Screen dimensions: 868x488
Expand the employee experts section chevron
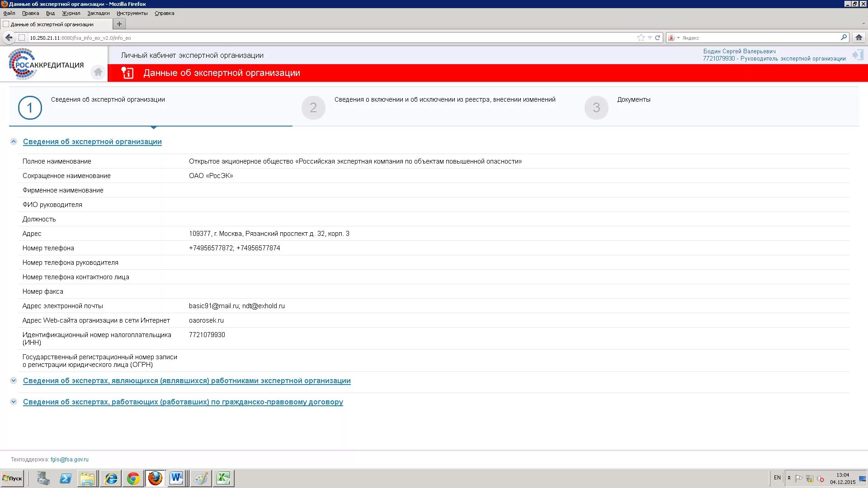[14, 380]
